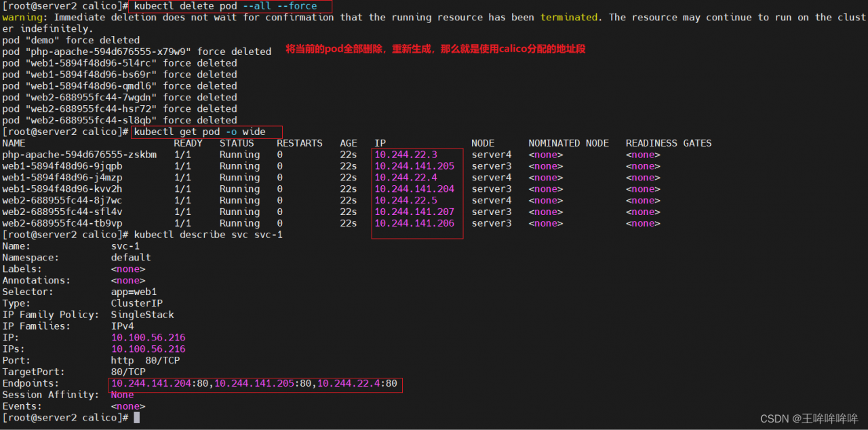Click the Port value http 80/TCP
The image size is (868, 430).
[x=146, y=361]
